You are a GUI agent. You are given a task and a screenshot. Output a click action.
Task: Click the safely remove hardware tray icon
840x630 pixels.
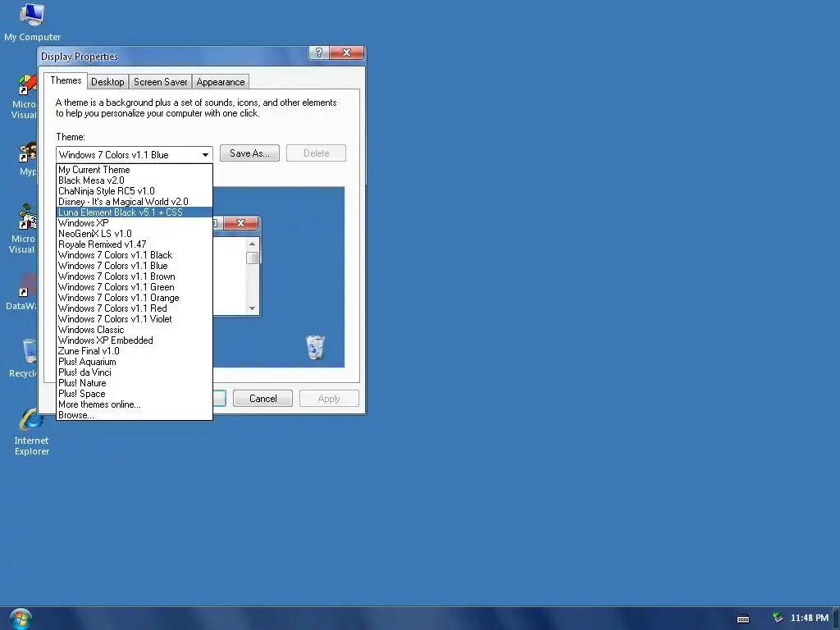tap(778, 618)
